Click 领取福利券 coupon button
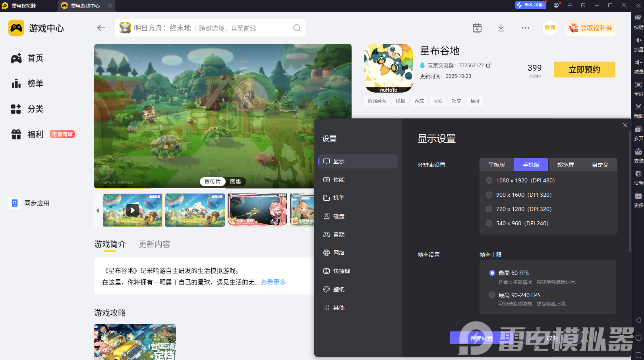Image resolution: width=644 pixels, height=360 pixels. pyautogui.click(x=590, y=28)
